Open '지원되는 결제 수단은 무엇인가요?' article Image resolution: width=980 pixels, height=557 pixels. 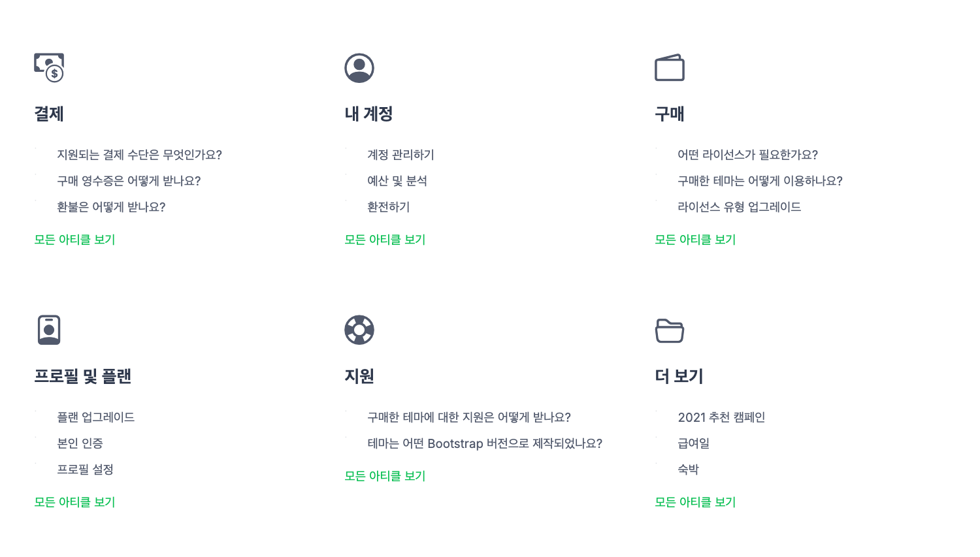click(x=139, y=155)
